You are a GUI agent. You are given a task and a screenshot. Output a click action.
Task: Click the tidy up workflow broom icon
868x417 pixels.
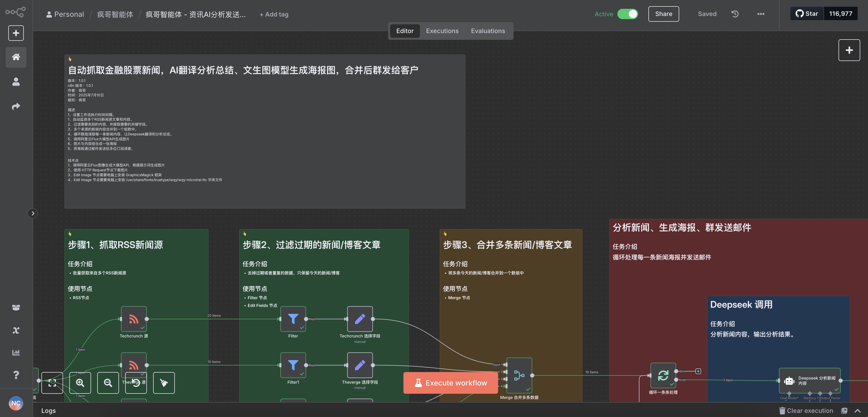pyautogui.click(x=164, y=383)
